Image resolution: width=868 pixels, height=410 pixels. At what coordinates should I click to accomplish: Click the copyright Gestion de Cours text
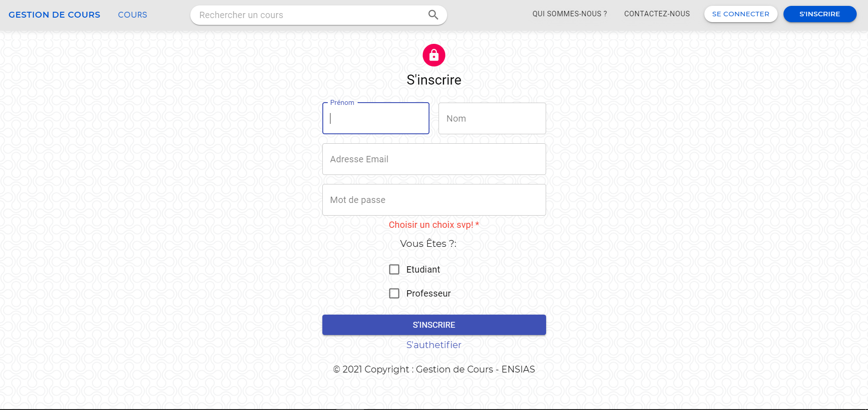point(434,369)
